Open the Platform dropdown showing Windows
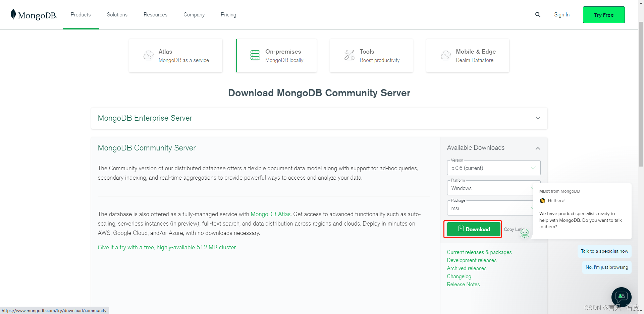Screen dimensions: 644x314 pyautogui.click(x=490, y=188)
